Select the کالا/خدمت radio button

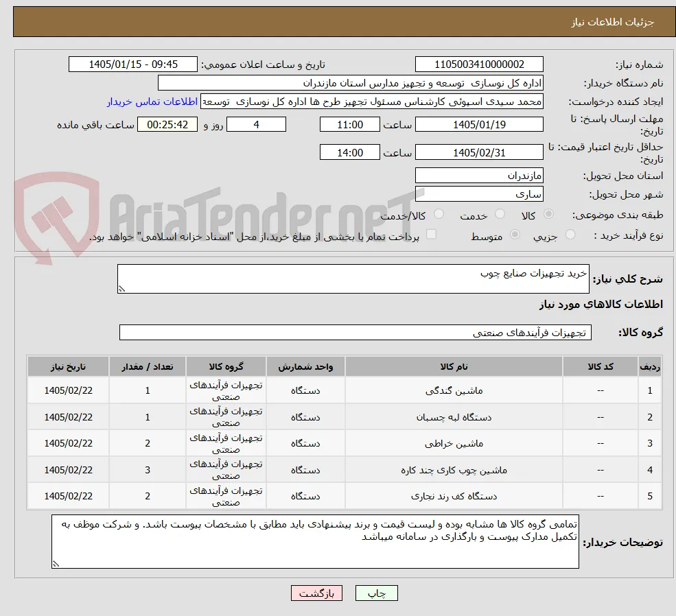point(439,214)
